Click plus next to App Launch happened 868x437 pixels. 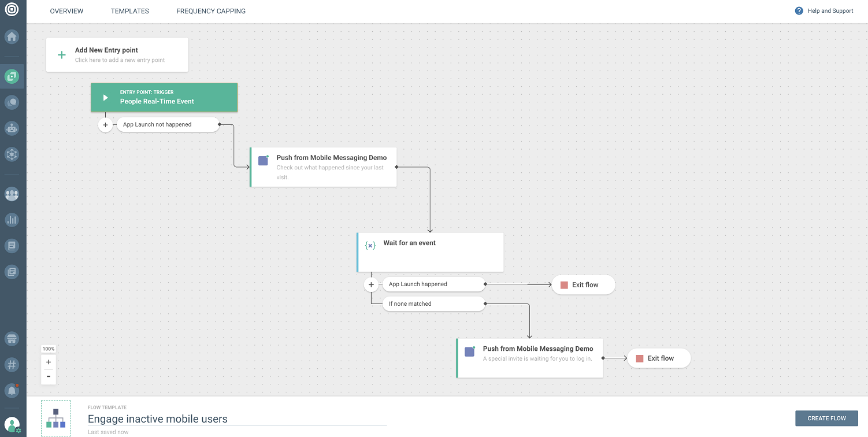coord(371,284)
